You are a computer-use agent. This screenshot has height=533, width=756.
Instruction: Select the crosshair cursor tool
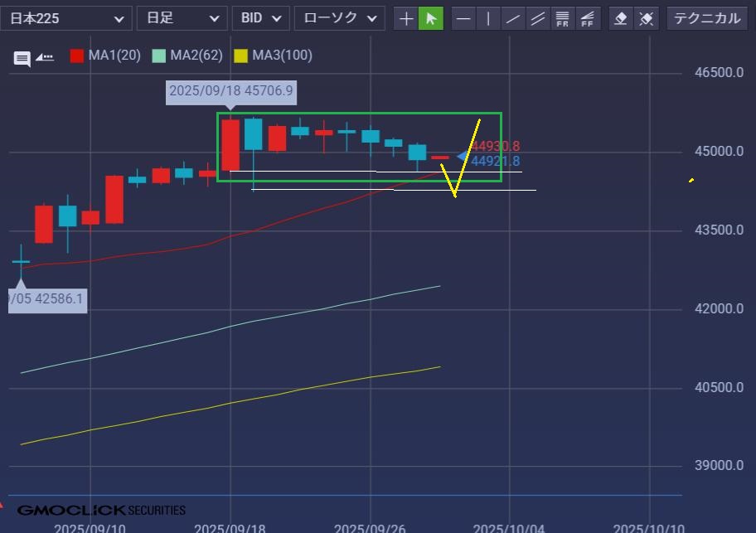click(405, 18)
